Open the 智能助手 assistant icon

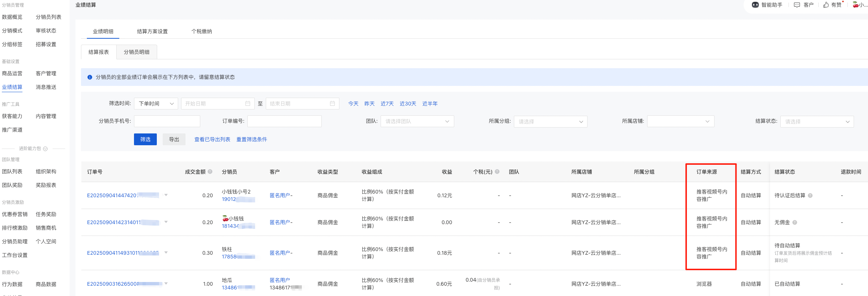click(x=755, y=5)
